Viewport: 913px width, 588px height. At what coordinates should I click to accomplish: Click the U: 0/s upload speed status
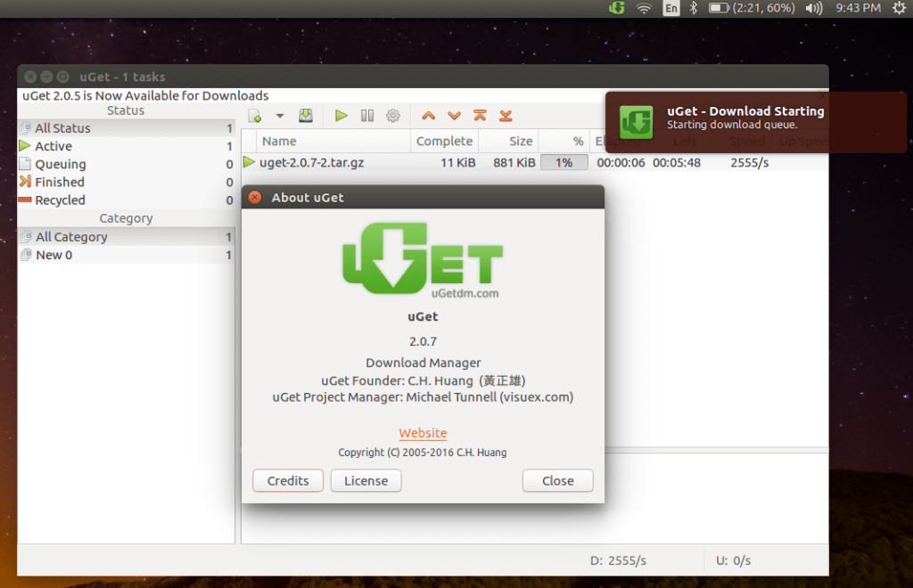[733, 560]
